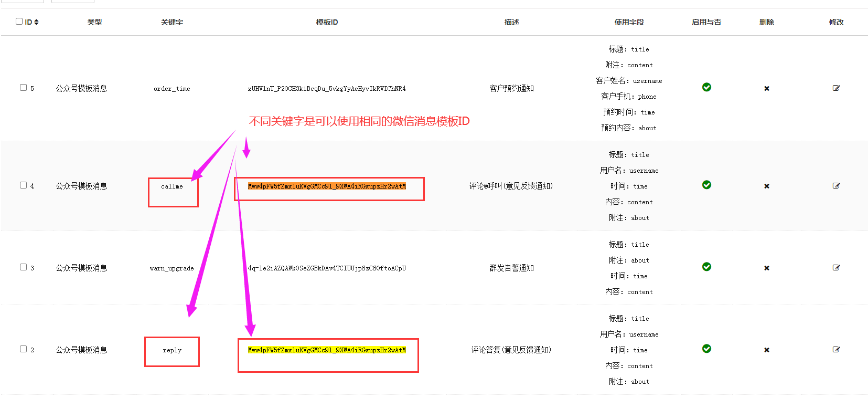Check the checkbox for row ID 5
This screenshot has height=398, width=868.
(24, 88)
